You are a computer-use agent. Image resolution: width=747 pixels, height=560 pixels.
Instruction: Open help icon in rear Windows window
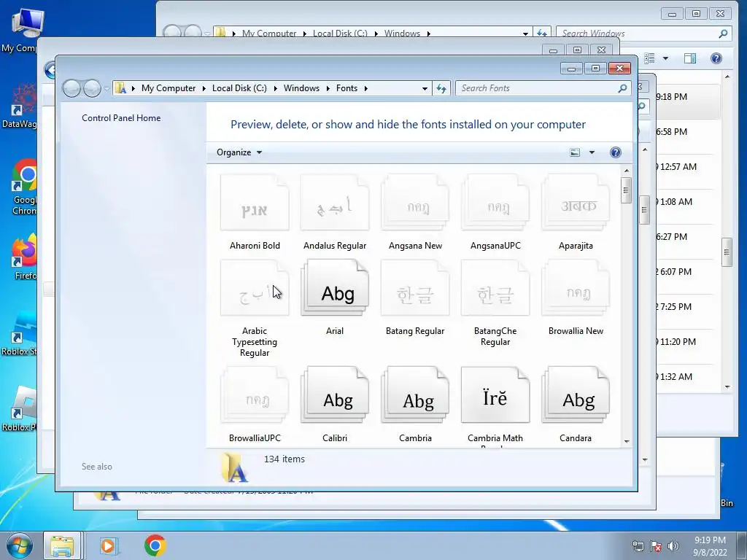pyautogui.click(x=716, y=58)
